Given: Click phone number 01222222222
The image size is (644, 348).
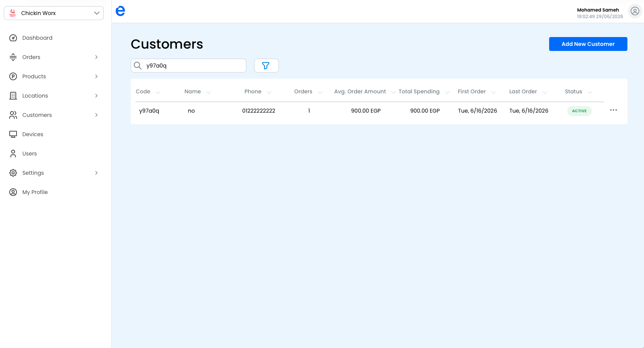Looking at the screenshot, I should 259,111.
